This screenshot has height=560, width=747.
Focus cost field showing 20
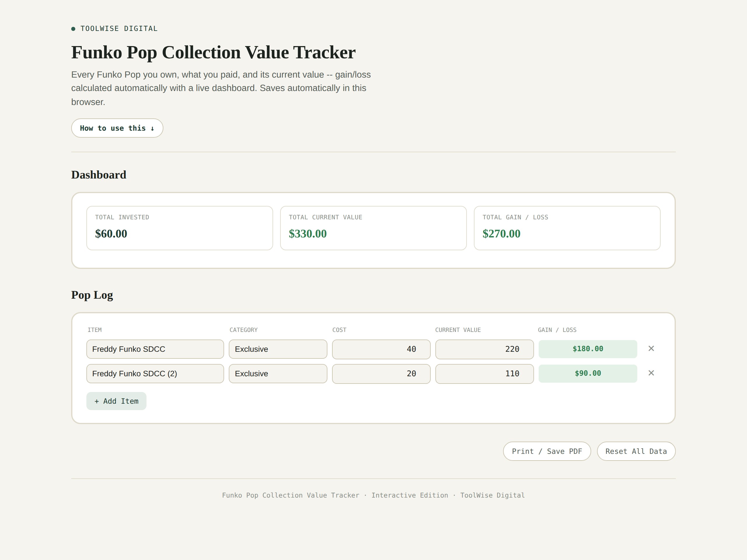click(x=381, y=374)
